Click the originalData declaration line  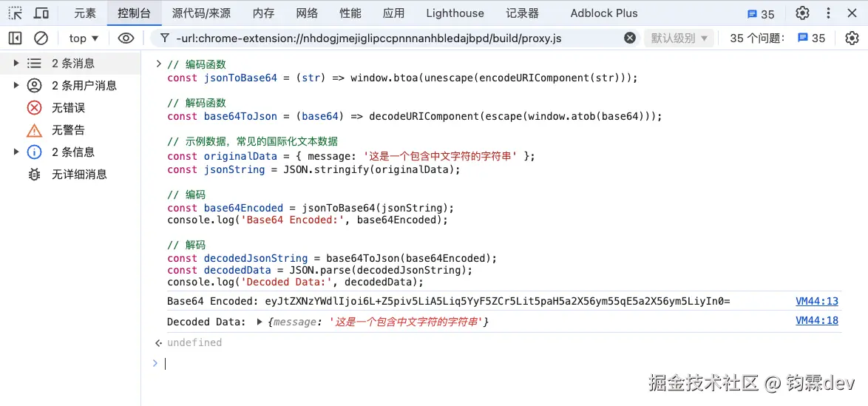click(x=351, y=156)
